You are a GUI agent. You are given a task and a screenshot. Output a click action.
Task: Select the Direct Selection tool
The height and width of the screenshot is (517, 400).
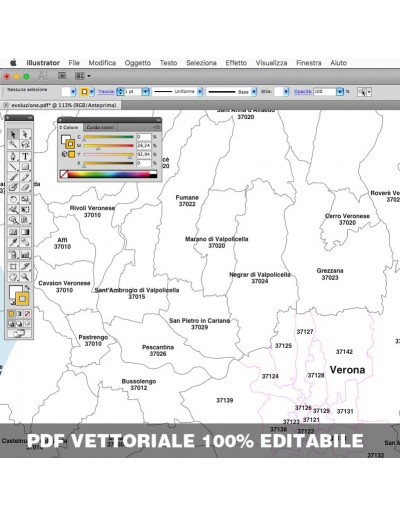pos(25,134)
